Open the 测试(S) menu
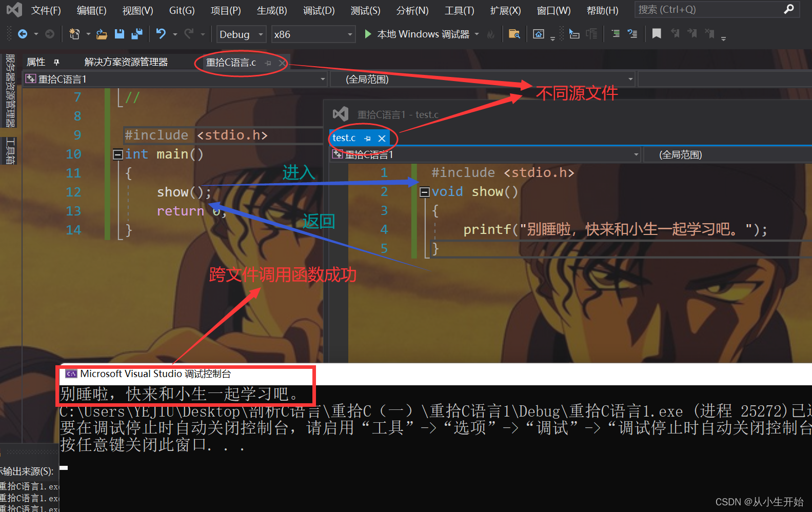This screenshot has width=812, height=512. click(365, 10)
